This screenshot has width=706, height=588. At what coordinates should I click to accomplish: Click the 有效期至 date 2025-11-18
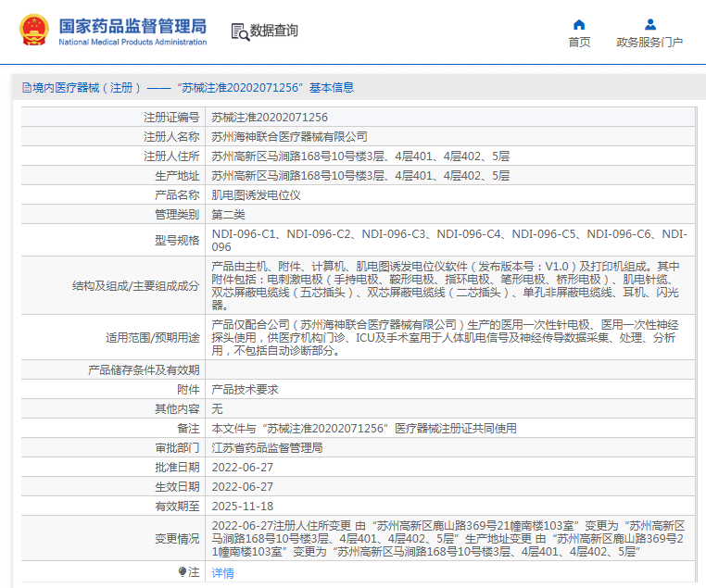[x=243, y=507]
